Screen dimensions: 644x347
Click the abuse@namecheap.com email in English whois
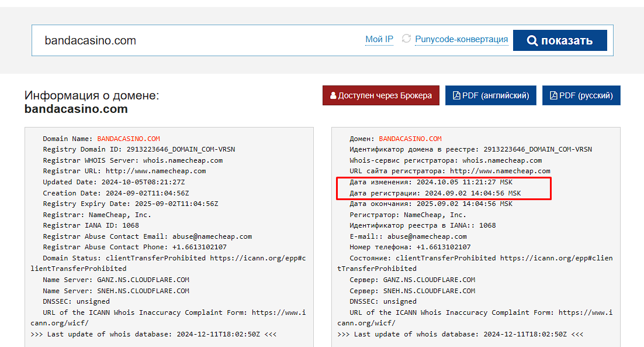[x=212, y=236]
